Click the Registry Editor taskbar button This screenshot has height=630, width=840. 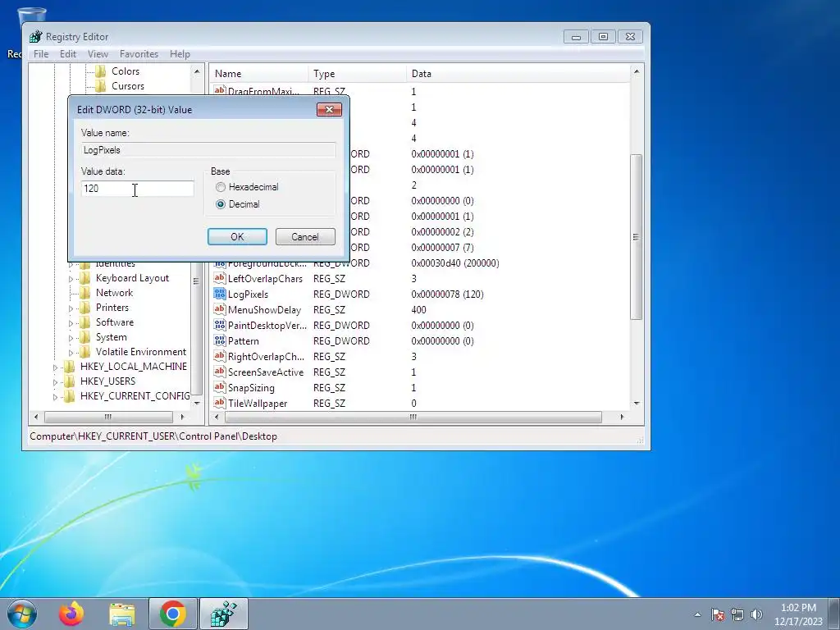[224, 614]
